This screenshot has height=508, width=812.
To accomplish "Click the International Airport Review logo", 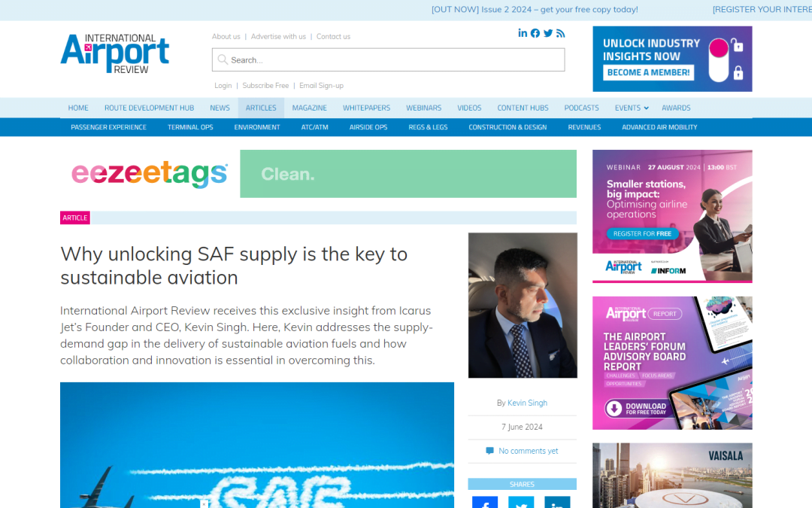I will (115, 53).
